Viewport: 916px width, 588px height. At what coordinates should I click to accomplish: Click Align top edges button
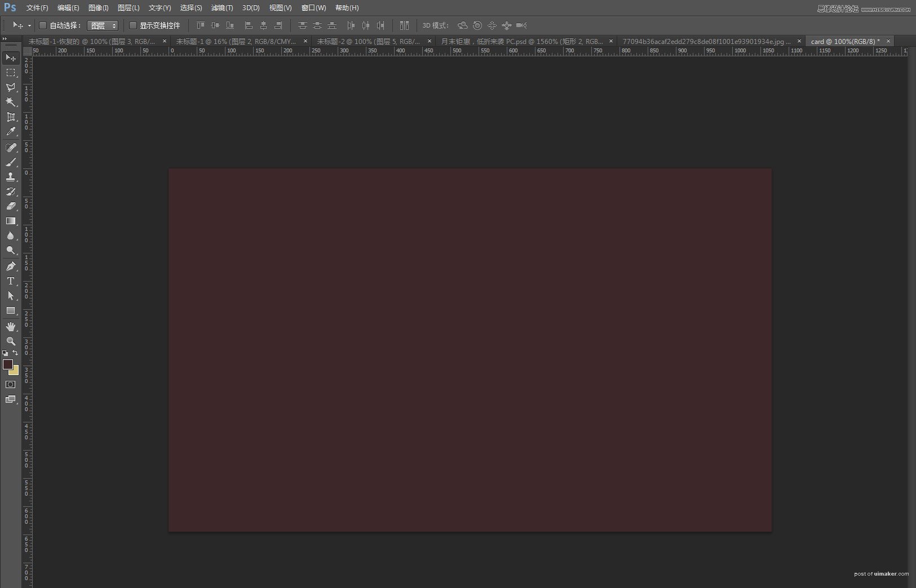[200, 25]
